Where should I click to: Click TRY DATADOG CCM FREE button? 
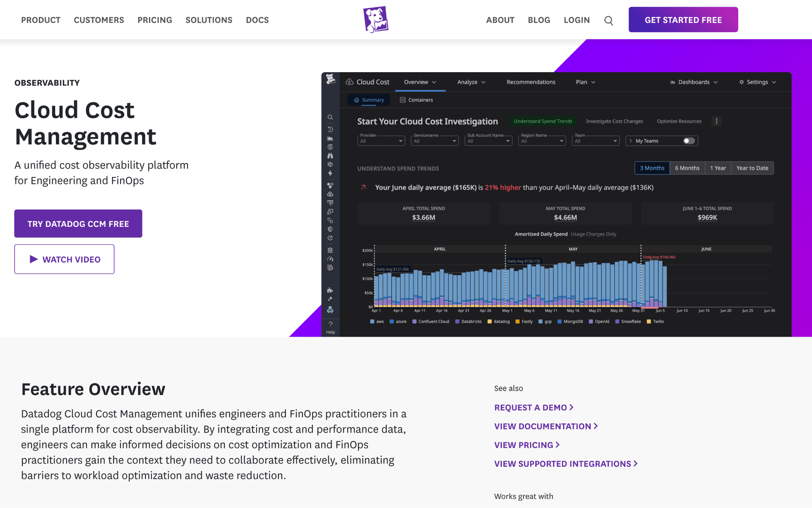click(78, 224)
